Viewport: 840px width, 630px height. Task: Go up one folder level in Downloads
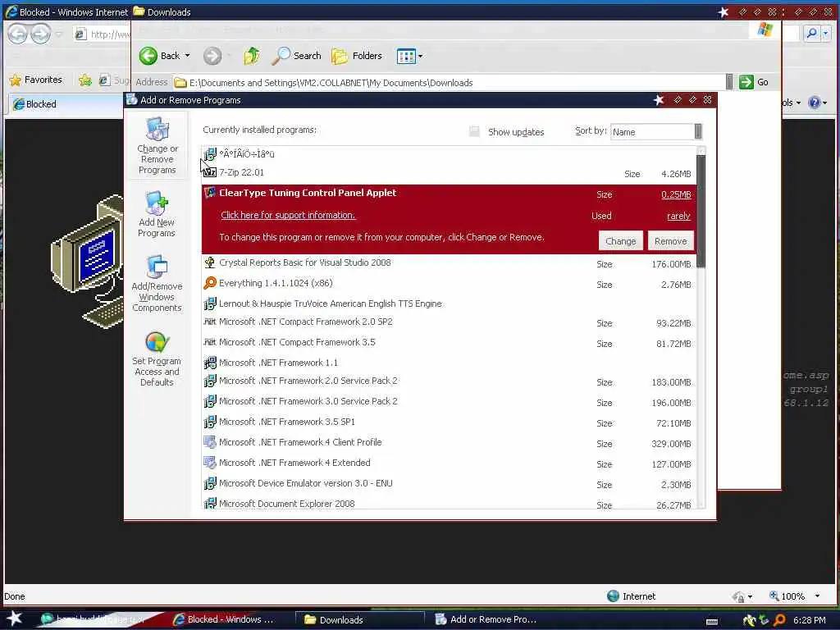click(252, 56)
